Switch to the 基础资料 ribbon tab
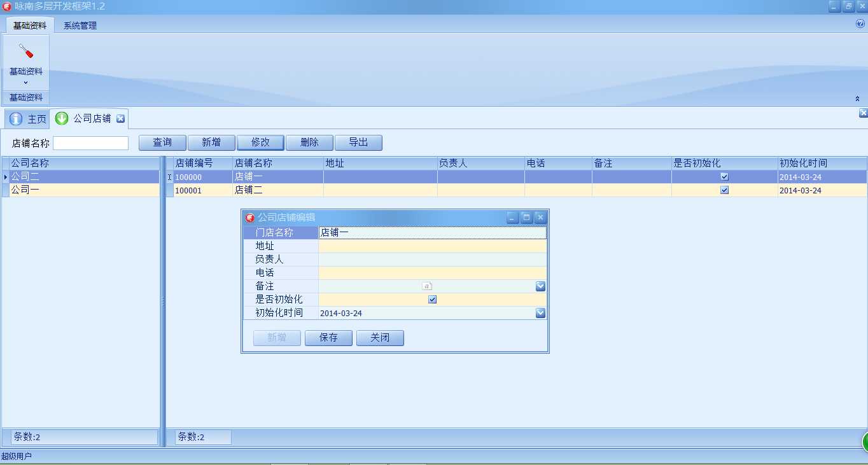 (30, 25)
